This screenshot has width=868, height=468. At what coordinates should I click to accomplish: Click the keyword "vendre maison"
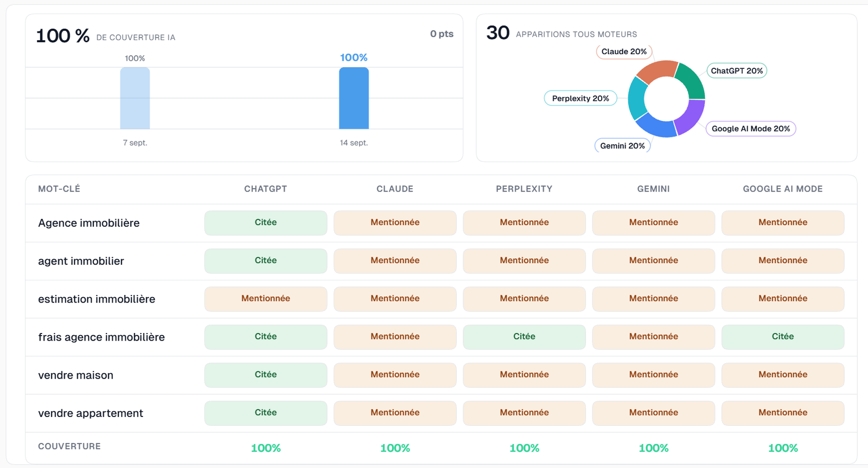(x=76, y=375)
